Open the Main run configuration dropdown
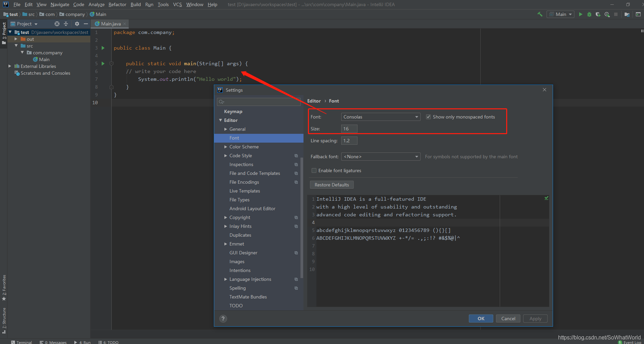 point(560,14)
